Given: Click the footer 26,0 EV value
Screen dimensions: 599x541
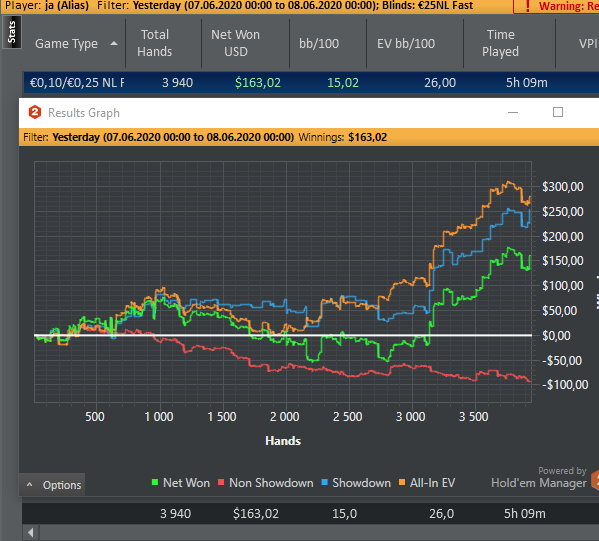Looking at the screenshot, I should click(442, 513).
